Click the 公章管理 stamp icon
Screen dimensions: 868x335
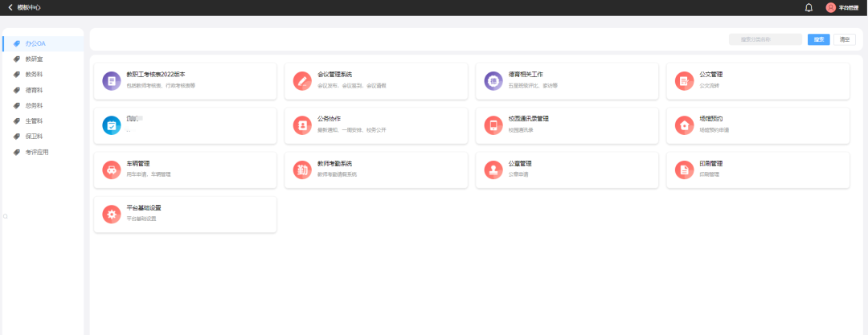coord(493,170)
